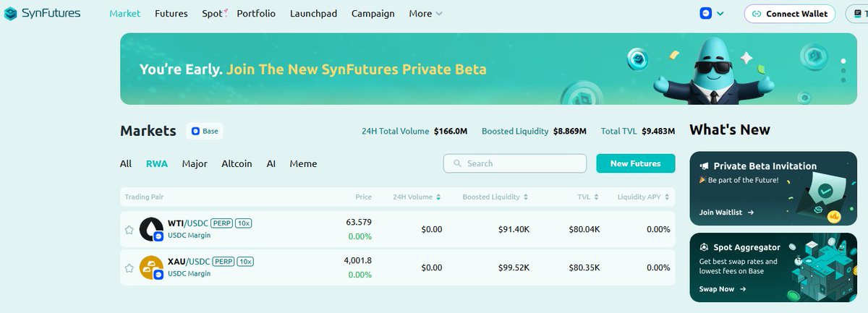Go to Futures page
The width and height of the screenshot is (868, 313).
pyautogui.click(x=171, y=14)
